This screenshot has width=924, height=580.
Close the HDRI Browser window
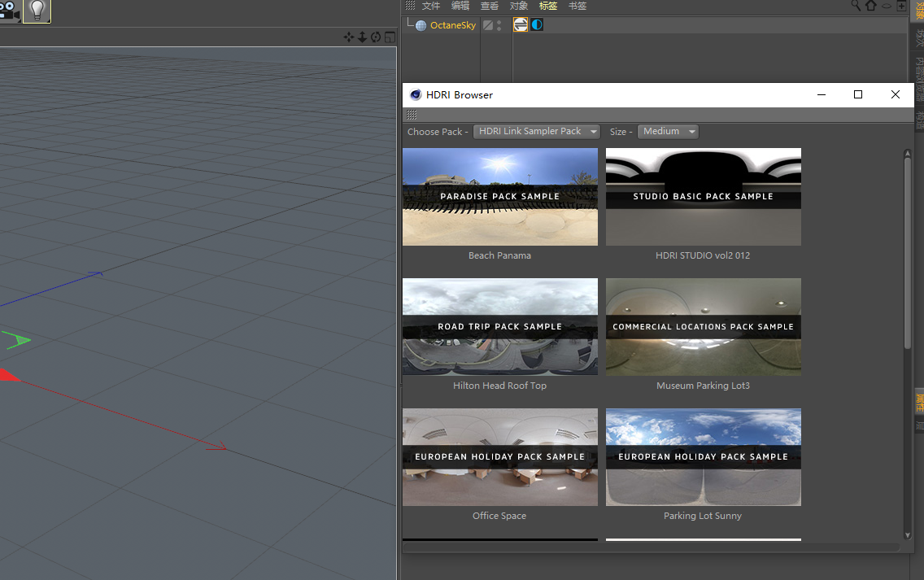(x=895, y=95)
